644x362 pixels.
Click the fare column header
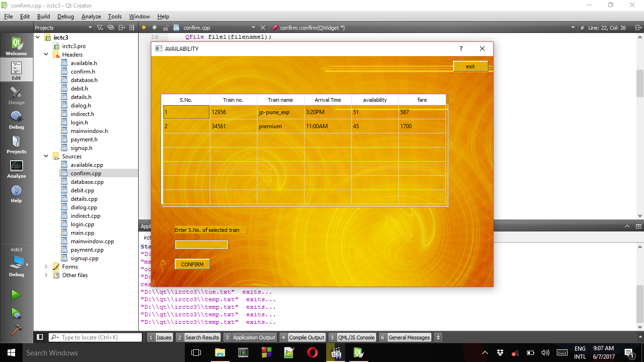422,100
